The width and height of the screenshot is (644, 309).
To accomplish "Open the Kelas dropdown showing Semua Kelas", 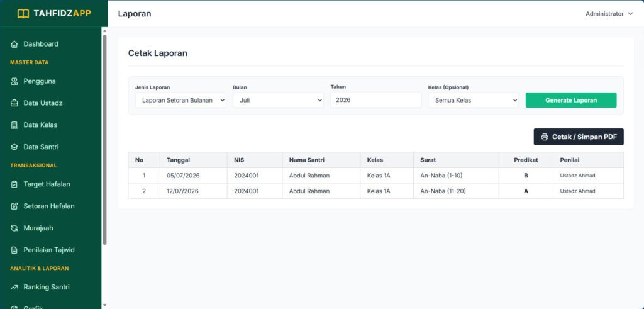I will [x=474, y=100].
